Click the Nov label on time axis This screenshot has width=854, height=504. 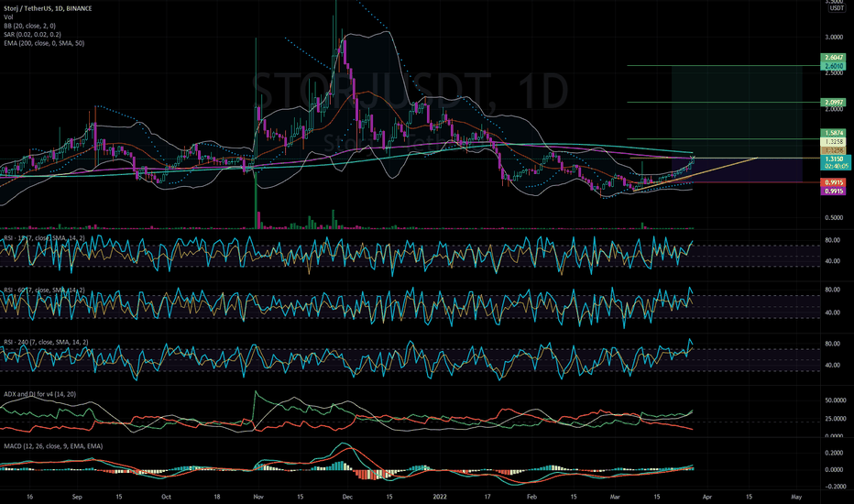click(258, 497)
